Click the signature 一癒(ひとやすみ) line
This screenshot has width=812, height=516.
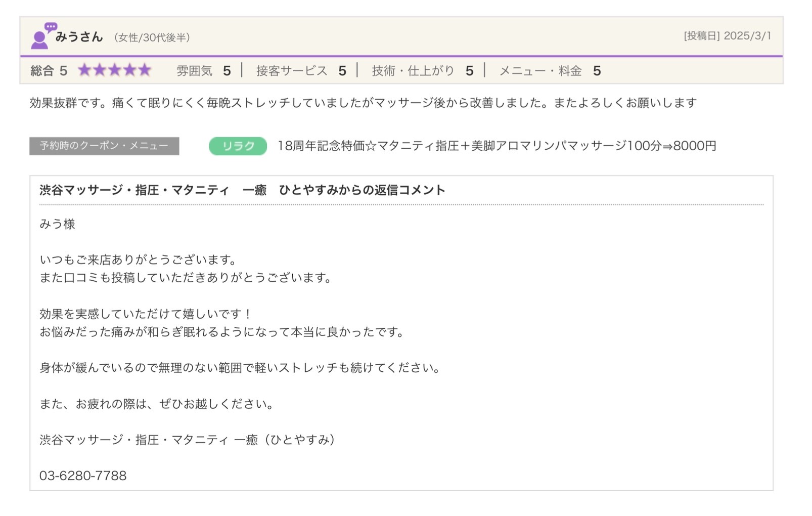[188, 440]
